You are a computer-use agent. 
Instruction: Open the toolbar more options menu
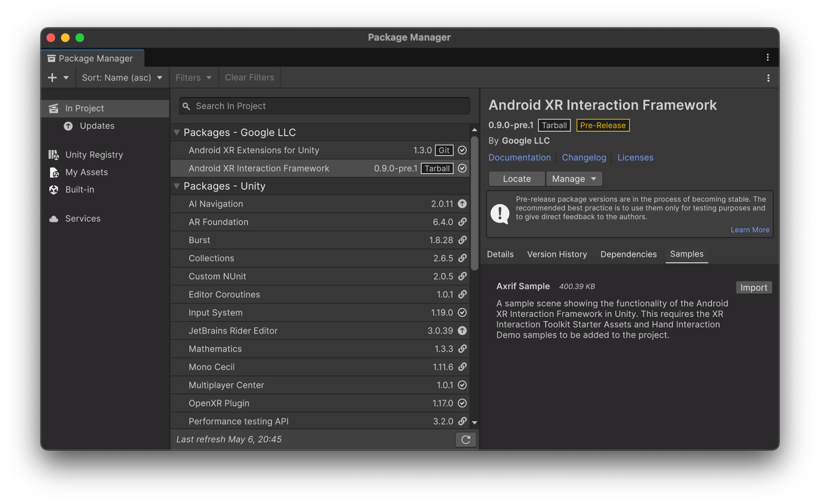pyautogui.click(x=768, y=78)
